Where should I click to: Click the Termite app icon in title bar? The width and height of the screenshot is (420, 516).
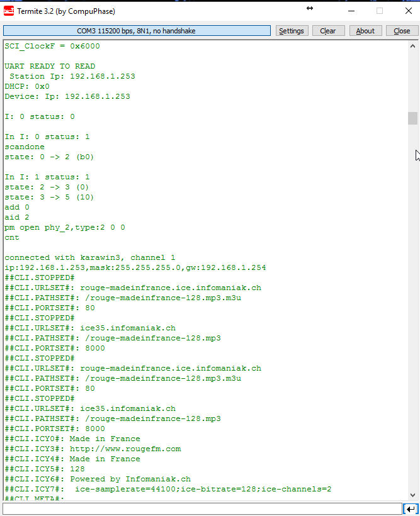click(x=9, y=11)
